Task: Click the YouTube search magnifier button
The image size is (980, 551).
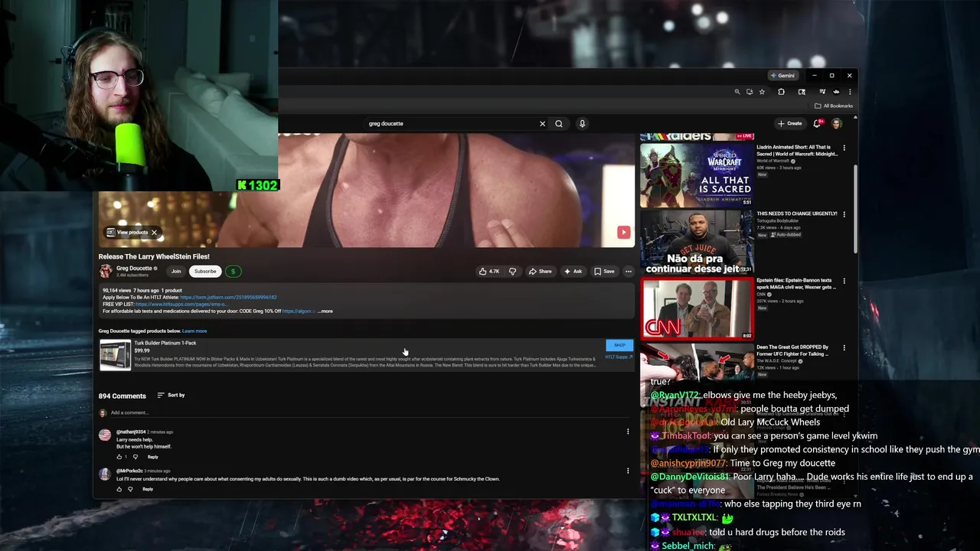Action: pyautogui.click(x=559, y=123)
